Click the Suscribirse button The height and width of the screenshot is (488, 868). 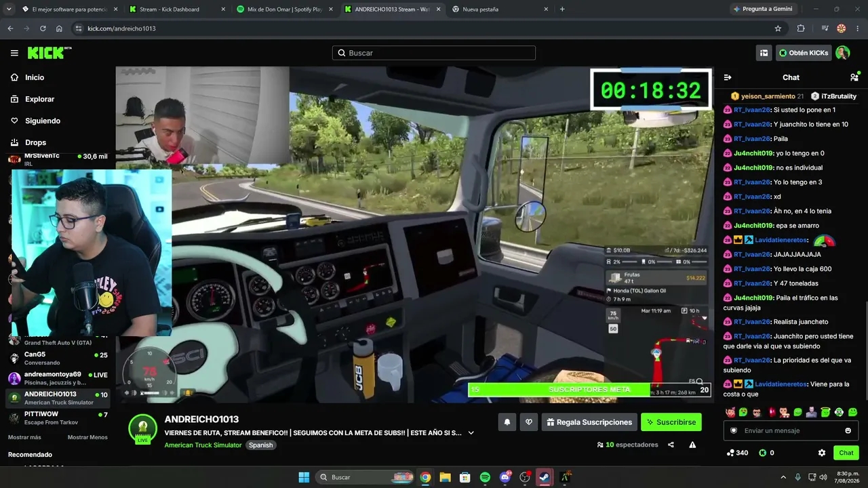671,422
